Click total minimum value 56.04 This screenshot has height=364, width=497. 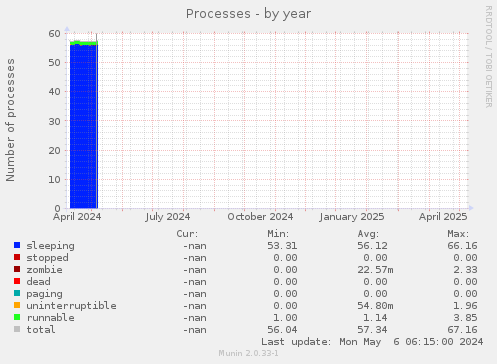[282, 330]
